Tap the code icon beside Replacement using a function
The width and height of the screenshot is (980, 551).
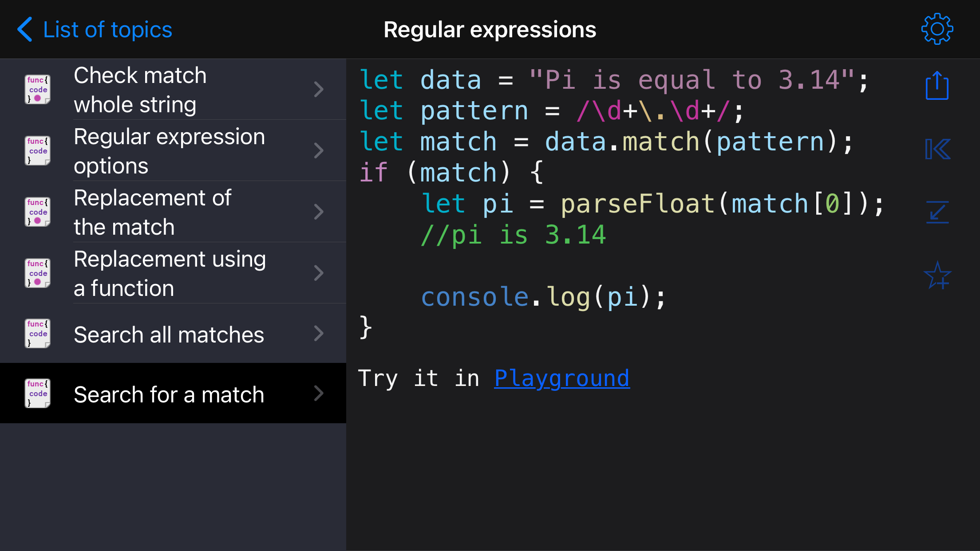pyautogui.click(x=37, y=273)
